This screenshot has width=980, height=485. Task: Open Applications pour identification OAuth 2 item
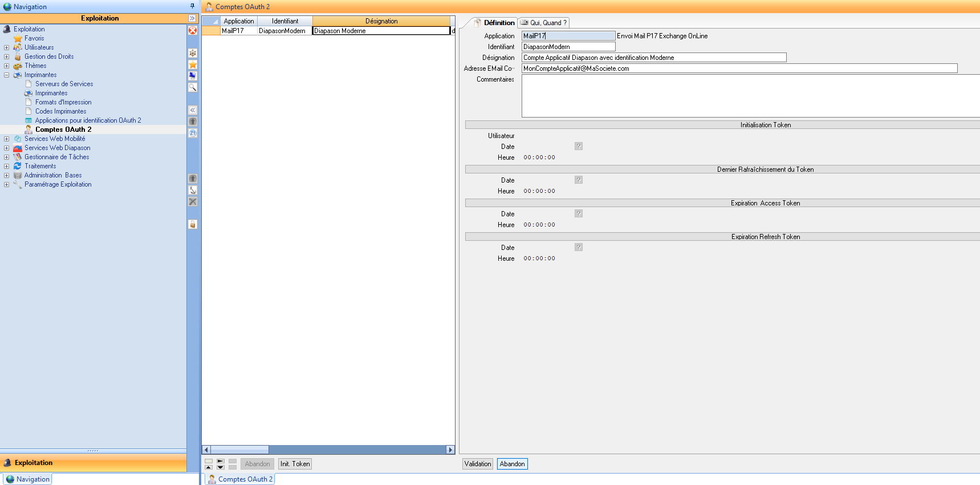coord(88,120)
